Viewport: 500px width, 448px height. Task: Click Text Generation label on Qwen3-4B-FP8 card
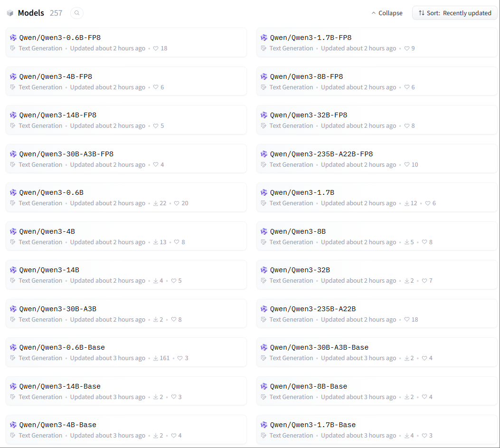tap(40, 87)
